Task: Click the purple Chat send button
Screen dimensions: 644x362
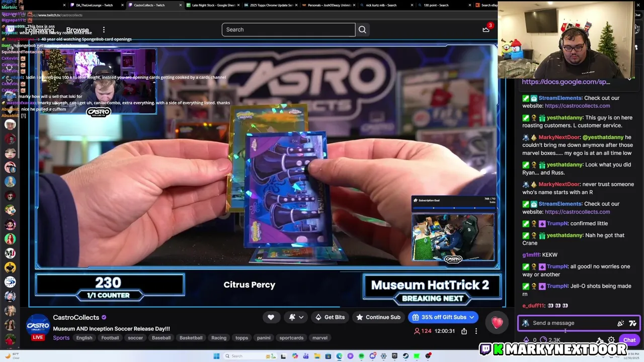Action: pos(629,340)
